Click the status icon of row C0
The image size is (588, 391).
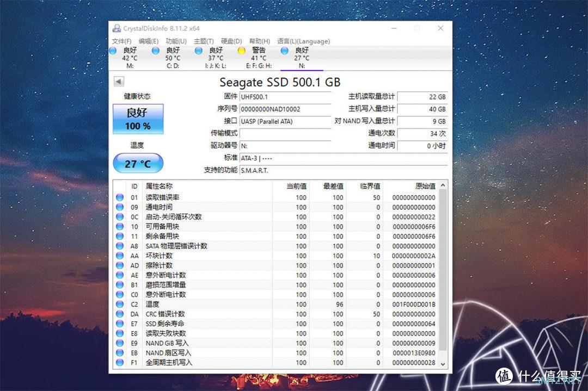tap(120, 295)
